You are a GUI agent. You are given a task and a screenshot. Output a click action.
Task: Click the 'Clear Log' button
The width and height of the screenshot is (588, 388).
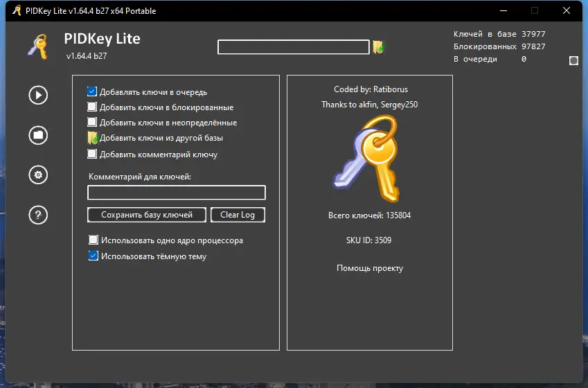[x=238, y=215]
